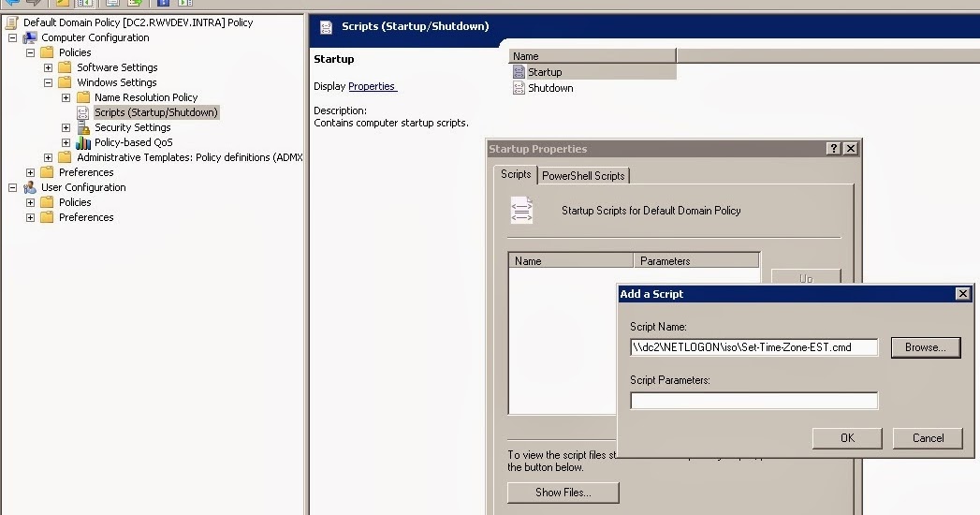Click the Security Settings shield icon
Viewport: 980px width, 515px height.
(x=83, y=127)
